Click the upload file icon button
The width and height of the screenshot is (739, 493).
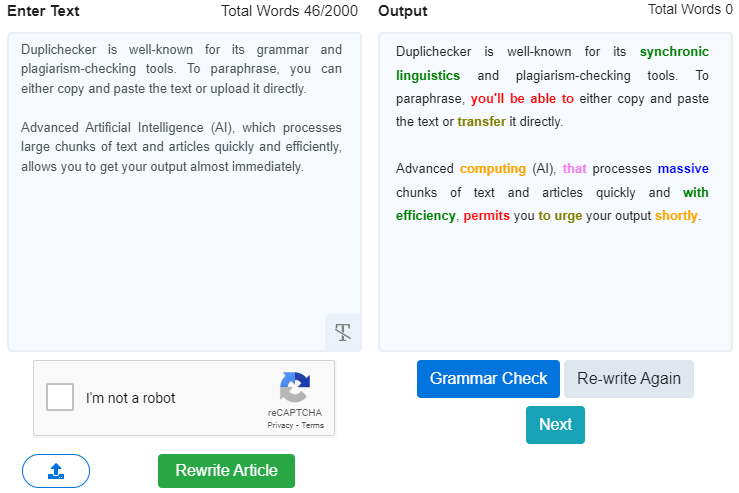[x=56, y=470]
